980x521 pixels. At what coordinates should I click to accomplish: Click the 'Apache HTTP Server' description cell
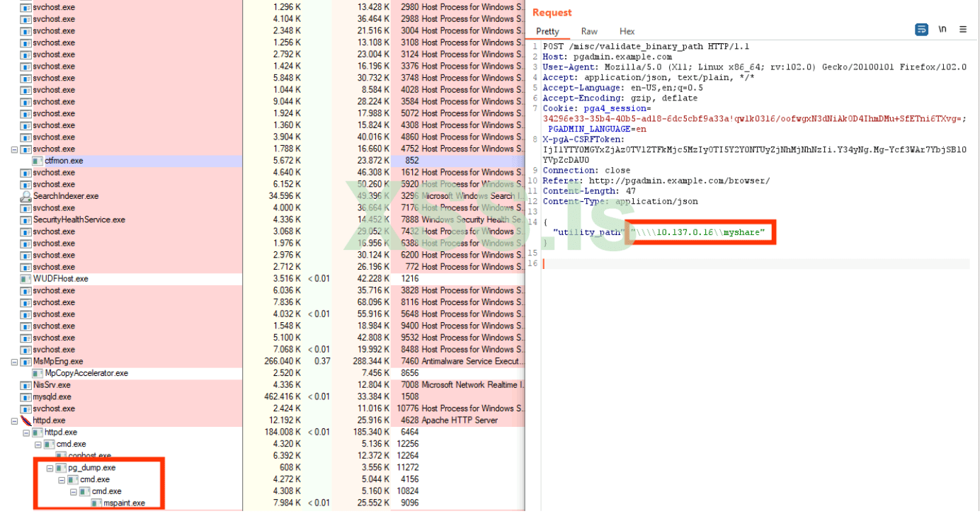tap(460, 420)
